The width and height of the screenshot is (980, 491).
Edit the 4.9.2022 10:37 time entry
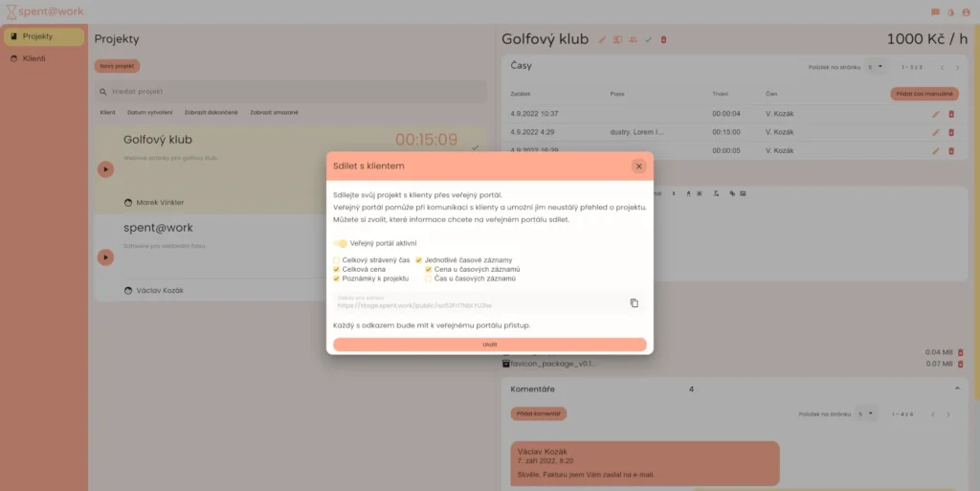point(936,114)
